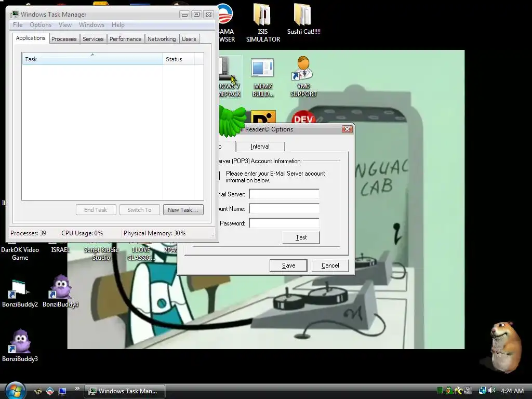Click the 4:24 AM taskbar clock

click(x=512, y=391)
